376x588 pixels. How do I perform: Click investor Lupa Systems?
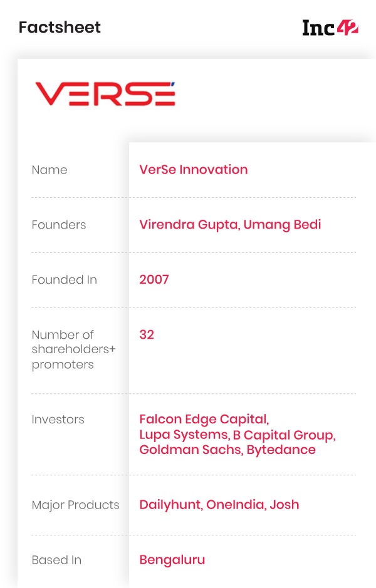[184, 435]
